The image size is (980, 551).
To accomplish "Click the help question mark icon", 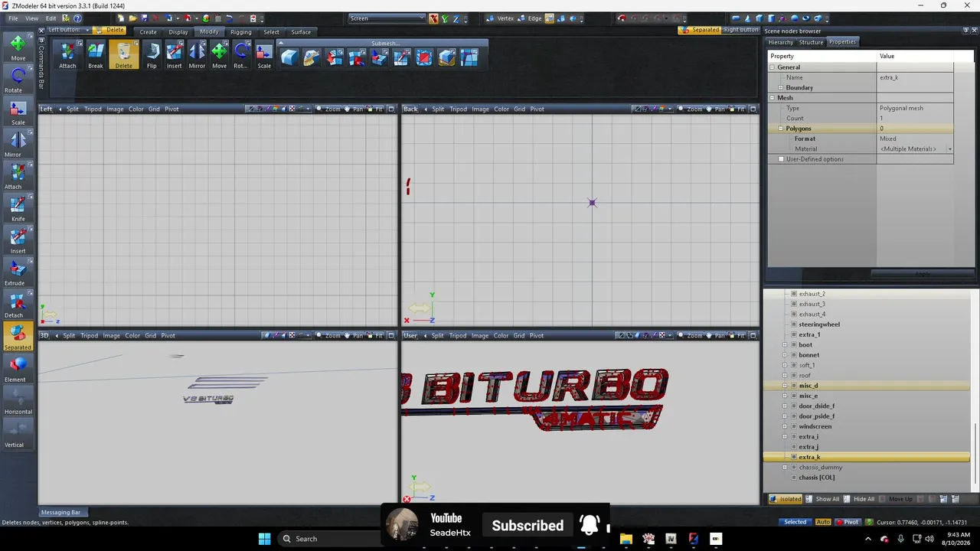I will pyautogui.click(x=77, y=18).
